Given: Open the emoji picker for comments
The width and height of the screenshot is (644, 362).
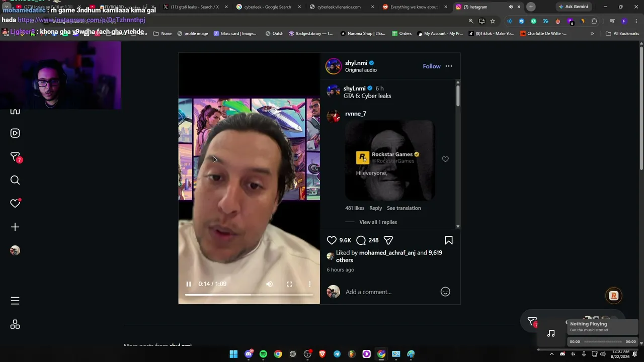Looking at the screenshot, I should pos(445,292).
